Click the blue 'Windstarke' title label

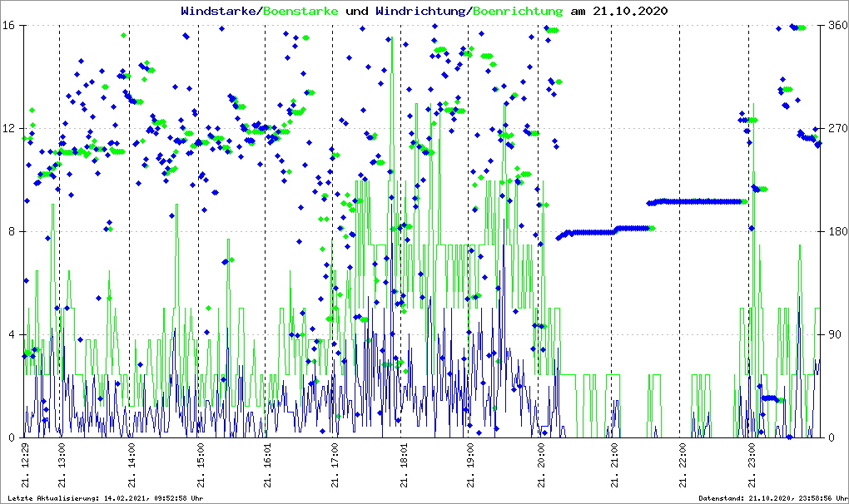(220, 12)
